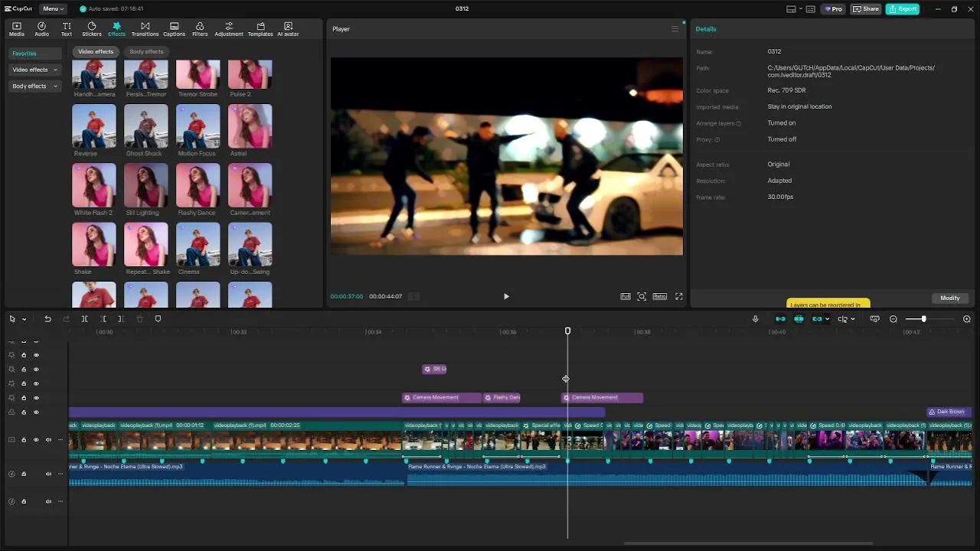
Task: Click the playhead marker on the timeline ruler
Action: [x=567, y=331]
